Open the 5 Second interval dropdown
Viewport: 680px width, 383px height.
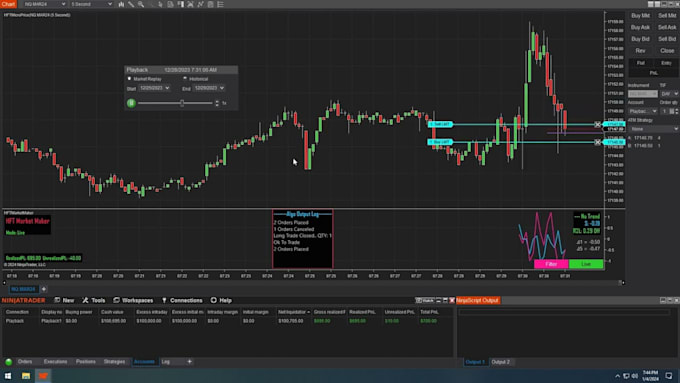(x=92, y=4)
